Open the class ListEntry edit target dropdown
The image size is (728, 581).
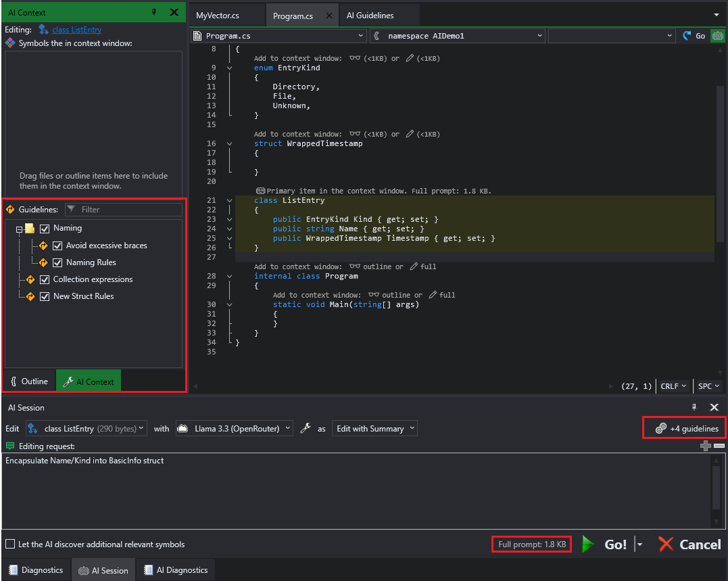point(87,428)
